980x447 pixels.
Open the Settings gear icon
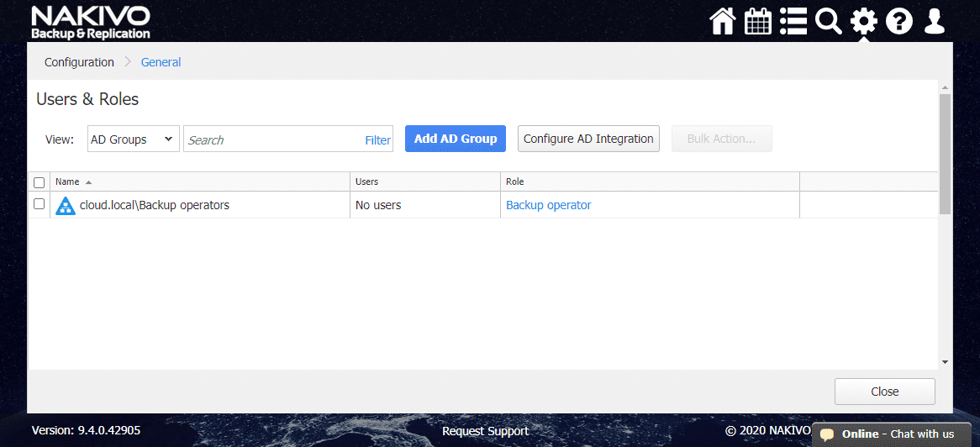(864, 23)
